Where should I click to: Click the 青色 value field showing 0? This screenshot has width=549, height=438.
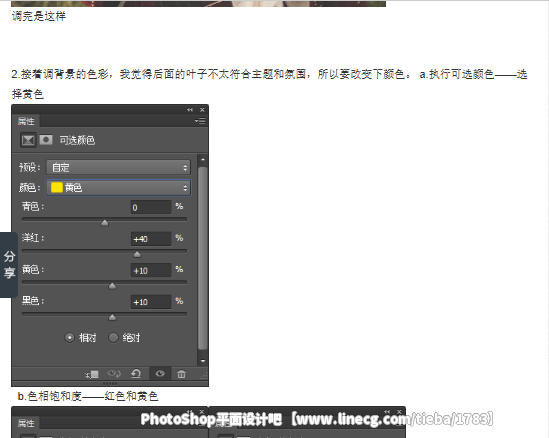(x=151, y=207)
